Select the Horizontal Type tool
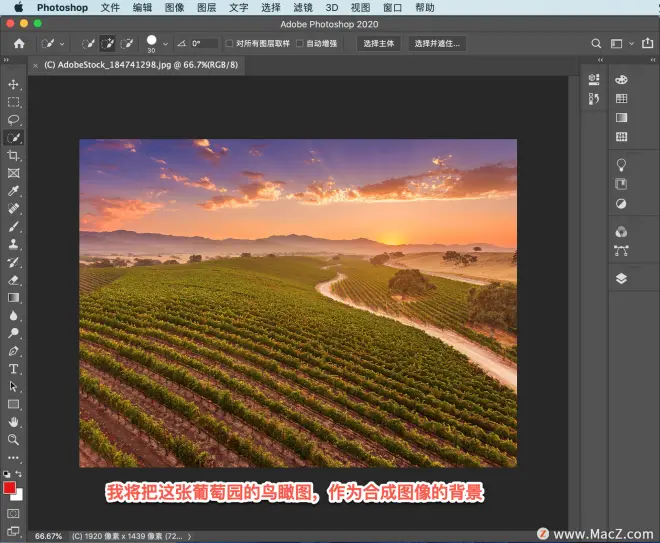Viewport: 660px width, 543px height. point(13,369)
